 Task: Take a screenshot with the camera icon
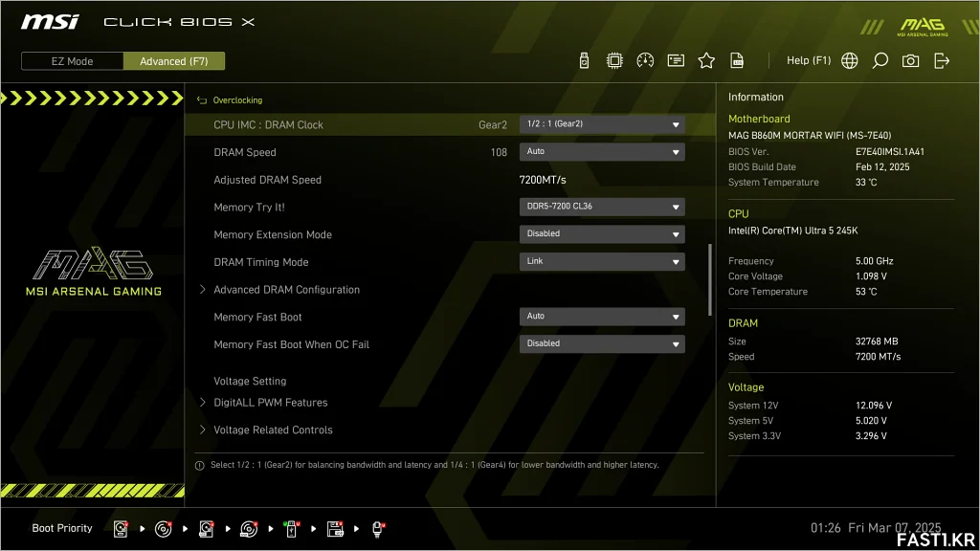point(911,60)
